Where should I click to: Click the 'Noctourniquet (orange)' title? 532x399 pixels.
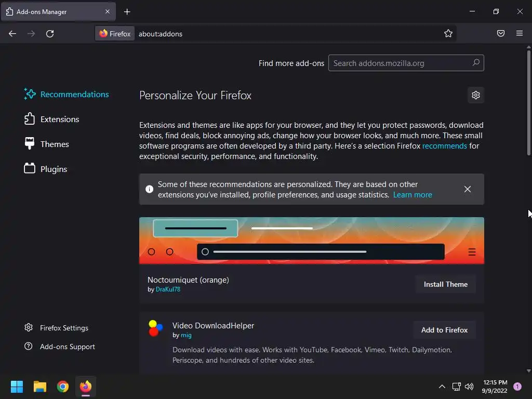pyautogui.click(x=188, y=280)
